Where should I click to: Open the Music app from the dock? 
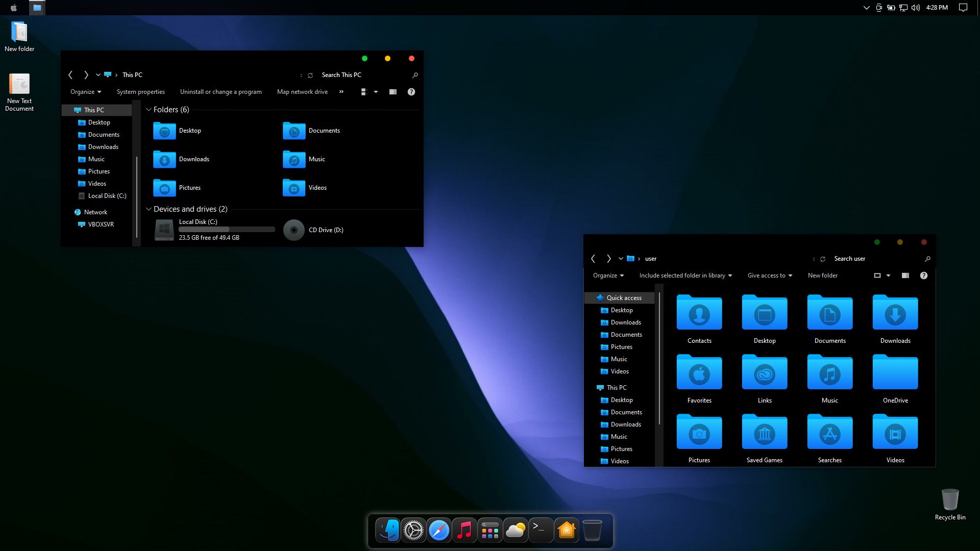(x=464, y=530)
